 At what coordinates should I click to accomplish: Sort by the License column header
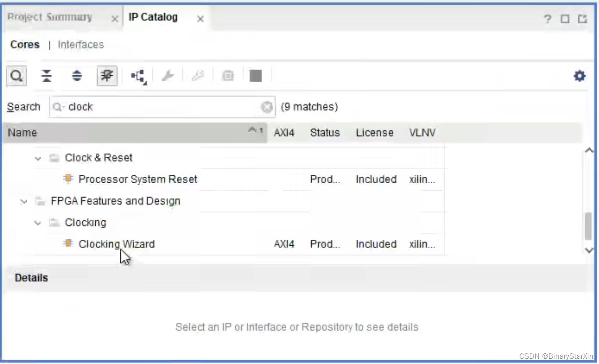tap(374, 133)
